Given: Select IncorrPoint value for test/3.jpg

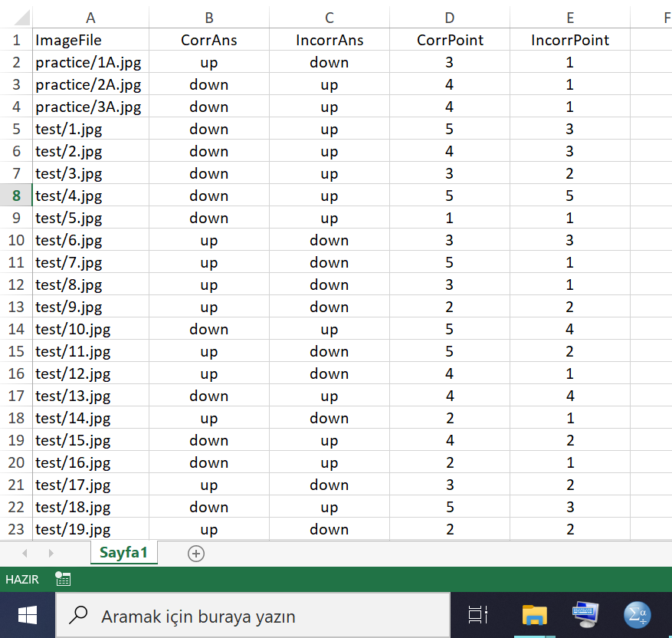Looking at the screenshot, I should pyautogui.click(x=570, y=173).
